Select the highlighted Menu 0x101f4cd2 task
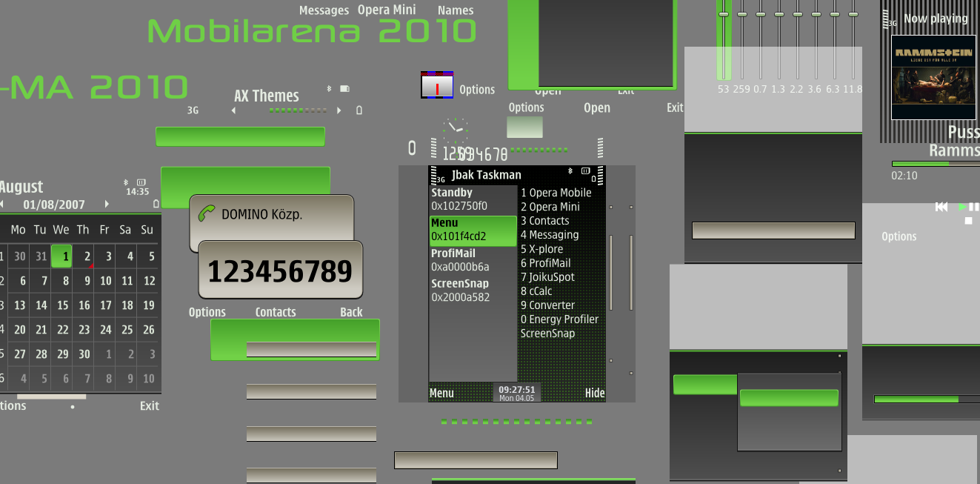 473,231
